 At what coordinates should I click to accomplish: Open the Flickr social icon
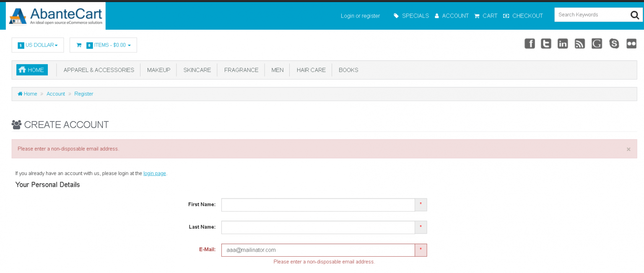pos(631,44)
